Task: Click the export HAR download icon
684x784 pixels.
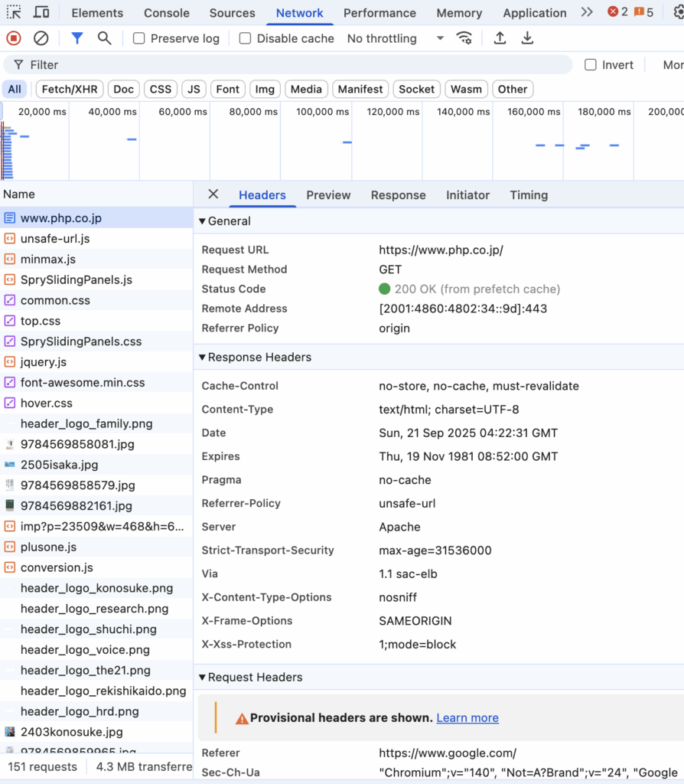Action: (x=527, y=38)
